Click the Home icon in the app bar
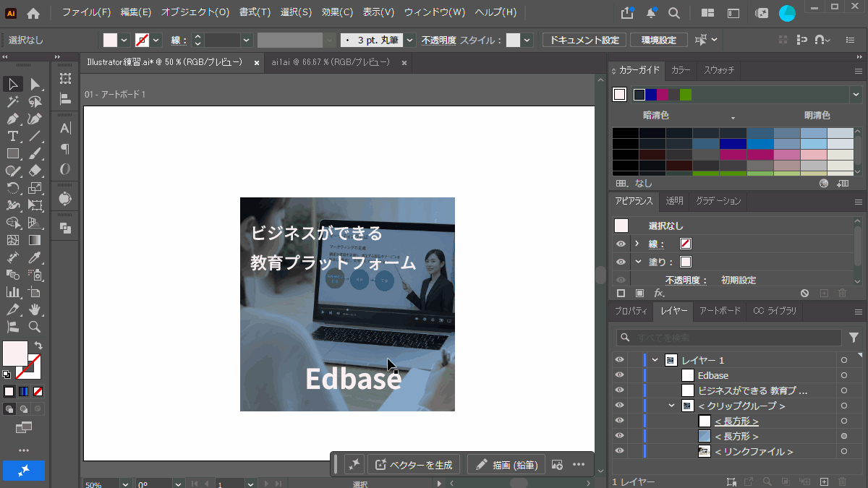The image size is (868, 488). [x=33, y=13]
